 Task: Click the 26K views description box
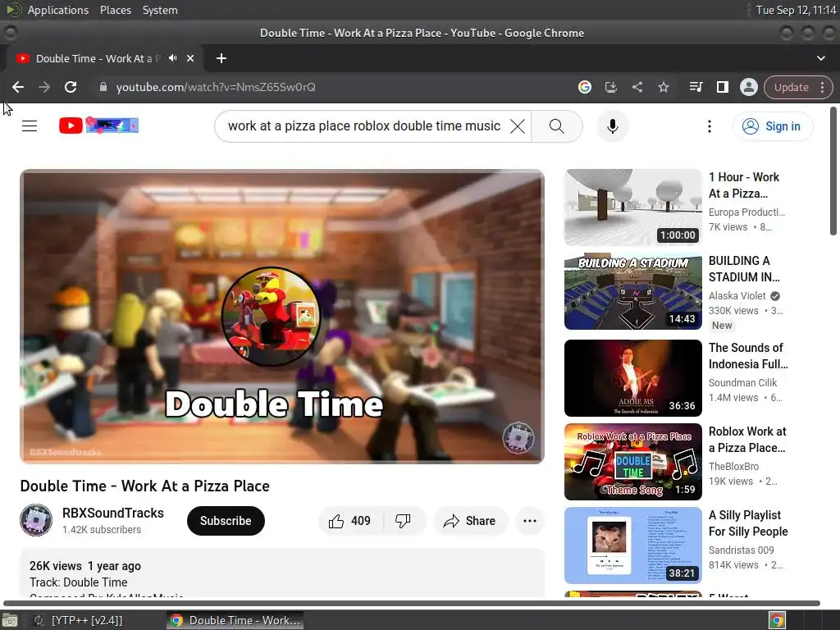click(x=282, y=573)
